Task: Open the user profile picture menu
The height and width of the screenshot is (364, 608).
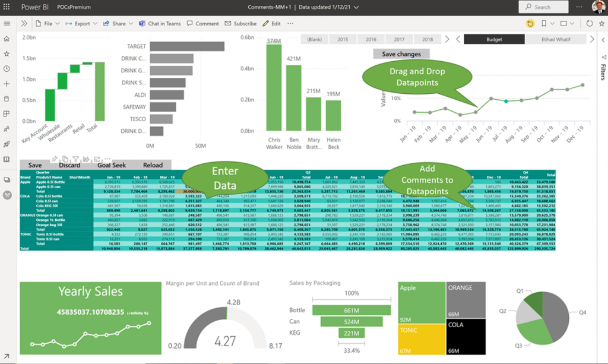Action: click(598, 7)
